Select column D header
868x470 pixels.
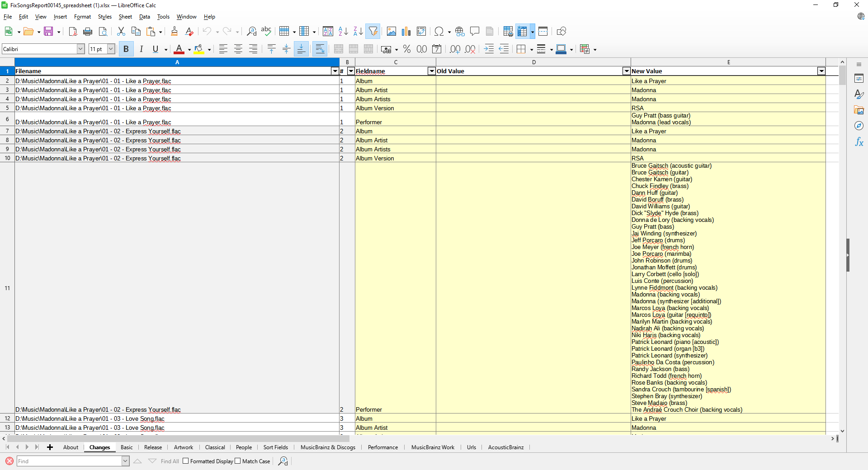click(x=533, y=62)
